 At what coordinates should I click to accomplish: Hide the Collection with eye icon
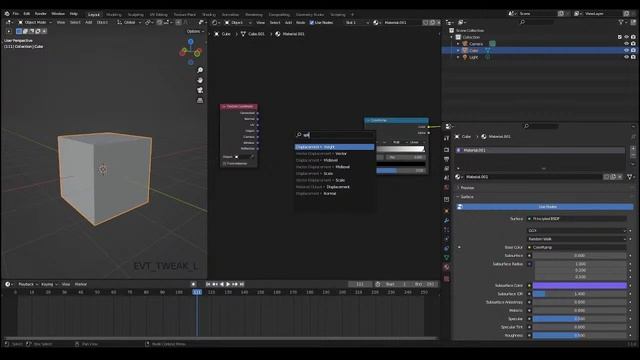pos(627,37)
